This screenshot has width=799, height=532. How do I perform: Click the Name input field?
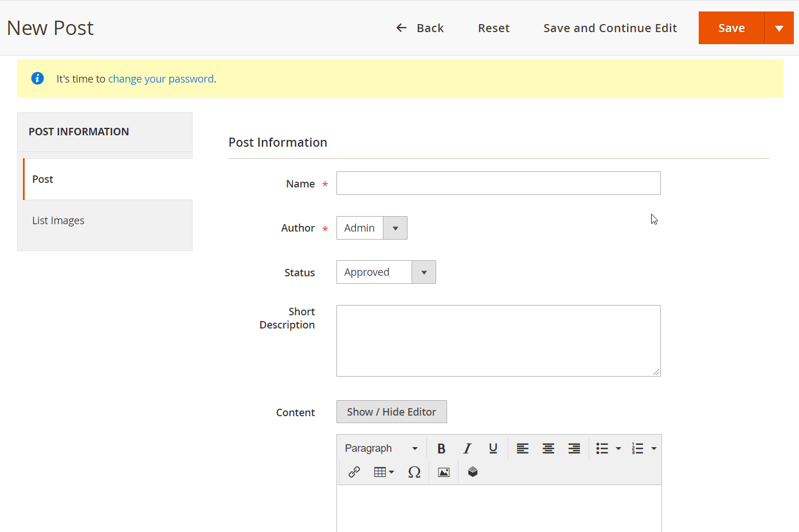499,183
